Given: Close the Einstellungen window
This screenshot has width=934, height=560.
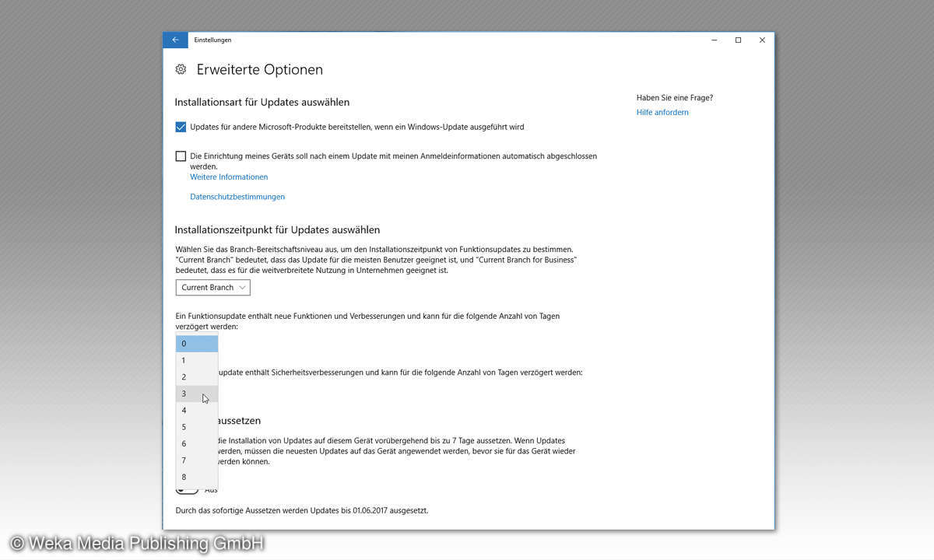Looking at the screenshot, I should (x=763, y=40).
